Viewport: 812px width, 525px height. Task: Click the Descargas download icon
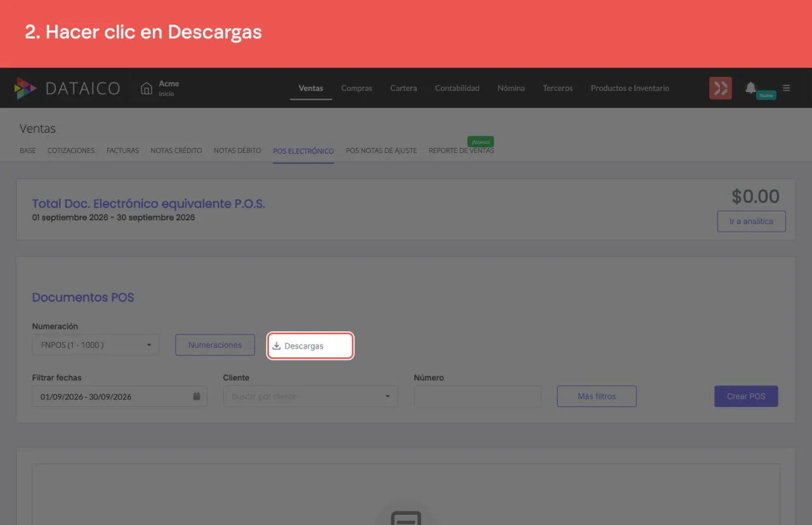coord(277,346)
